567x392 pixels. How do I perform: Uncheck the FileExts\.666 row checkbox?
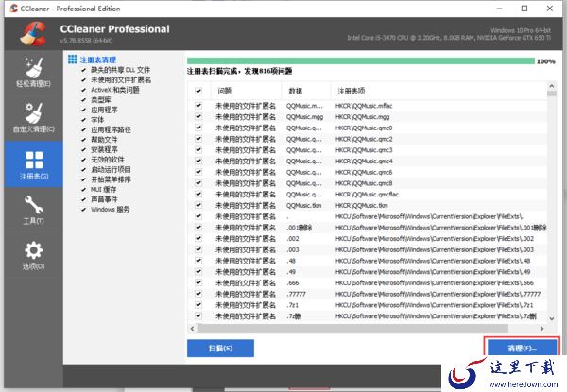[x=198, y=282]
